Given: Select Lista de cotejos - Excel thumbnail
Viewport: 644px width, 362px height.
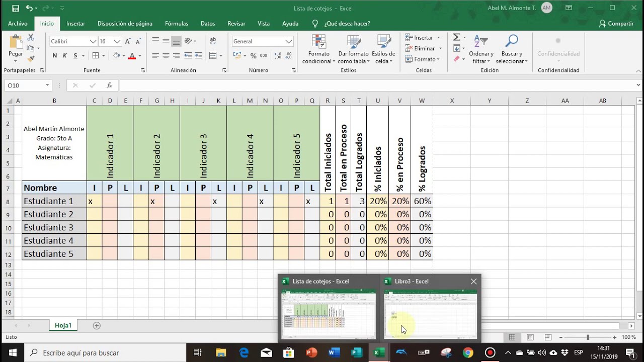Looking at the screenshot, I should coord(329,313).
